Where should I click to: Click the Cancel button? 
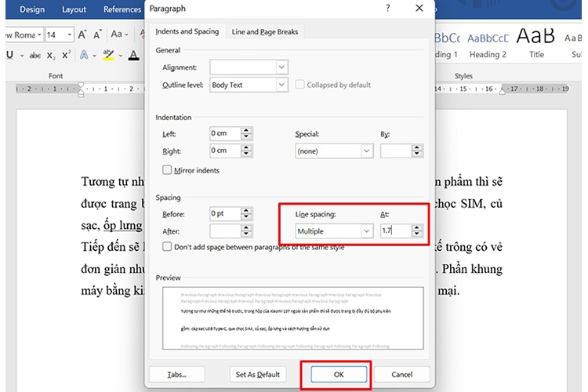[401, 375]
